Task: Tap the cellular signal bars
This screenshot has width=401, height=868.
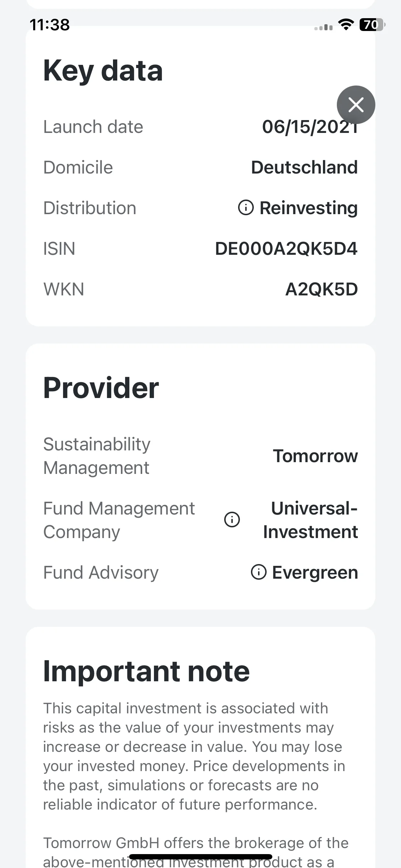Action: pyautogui.click(x=324, y=27)
